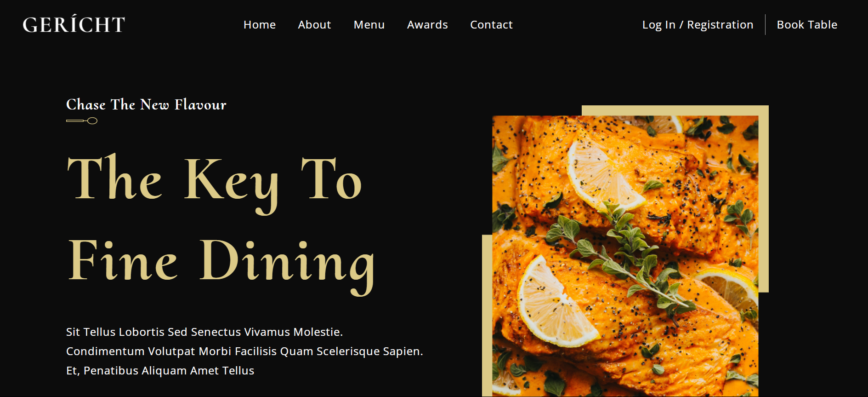Click the upper lemon slice in photo
Screen dimensions: 868x397
[603, 177]
